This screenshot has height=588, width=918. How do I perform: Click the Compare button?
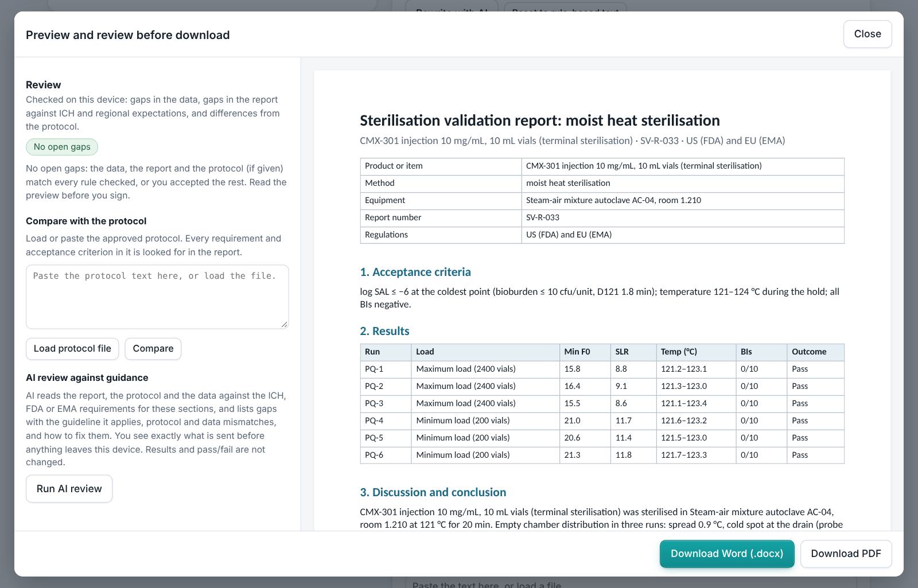[153, 349]
